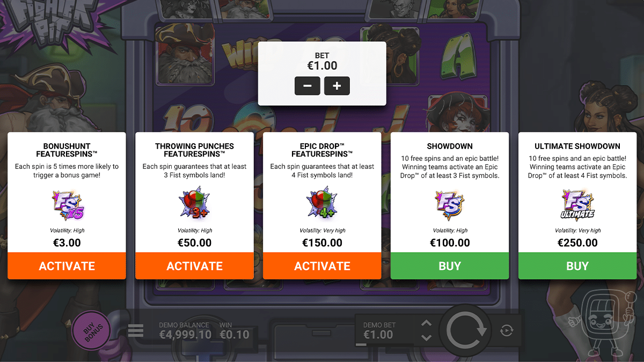Buy the Ultimate Showdown bonus for €250.00
Viewport: 644px width, 362px height.
577,266
